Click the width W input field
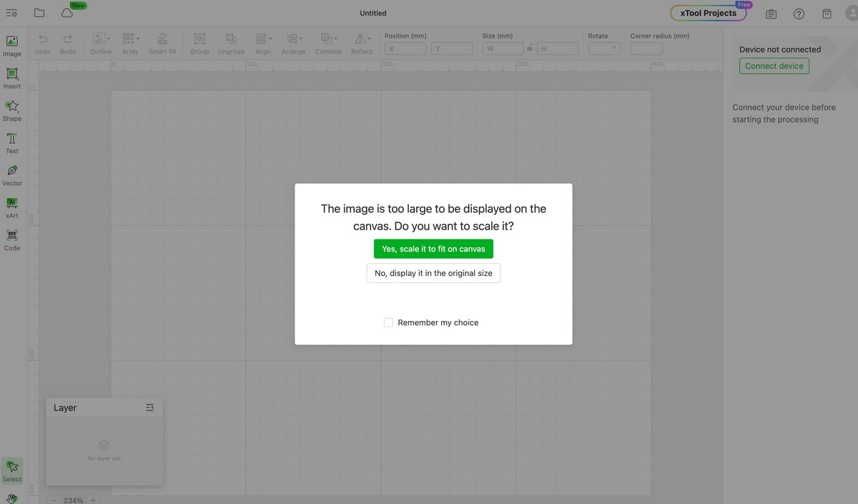This screenshot has width=858, height=504. 503,49
